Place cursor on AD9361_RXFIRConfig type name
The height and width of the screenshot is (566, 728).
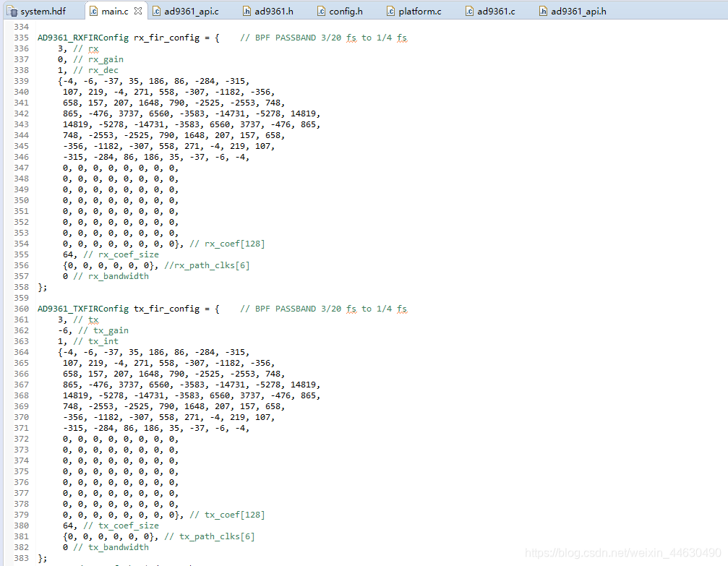pyautogui.click(x=83, y=38)
